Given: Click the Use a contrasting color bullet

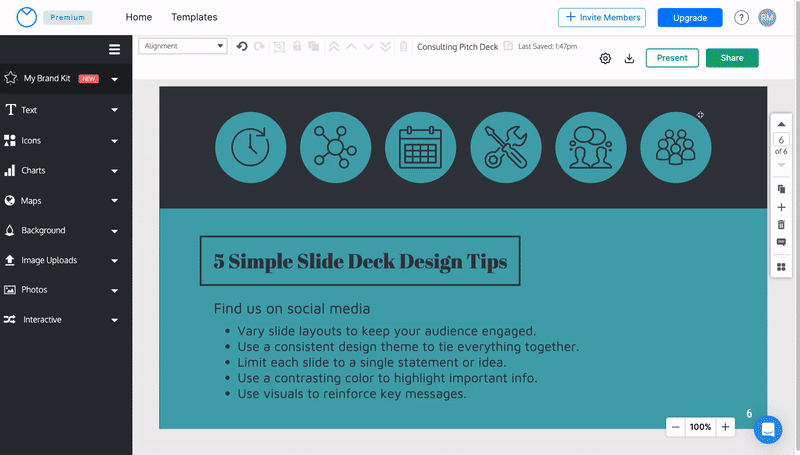Looking at the screenshot, I should pos(387,378).
